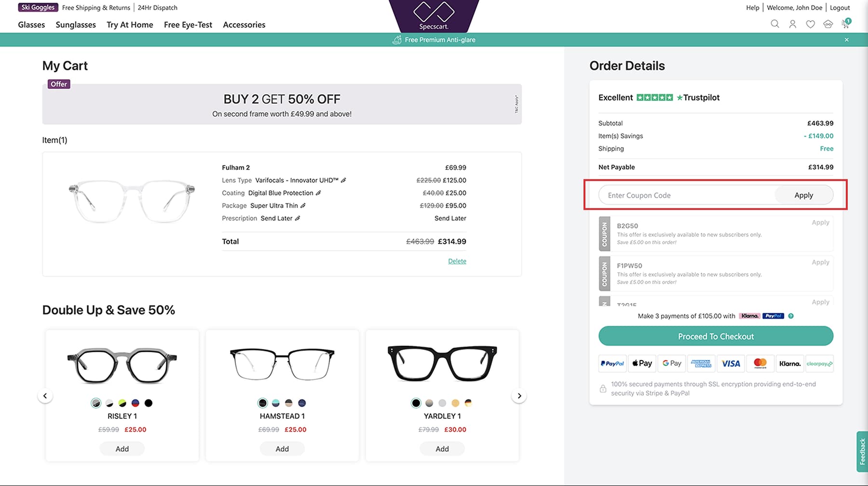Viewport: 868px width, 486px height.
Task: Select the gold color swatch for Yardley 1
Action: [455, 403]
